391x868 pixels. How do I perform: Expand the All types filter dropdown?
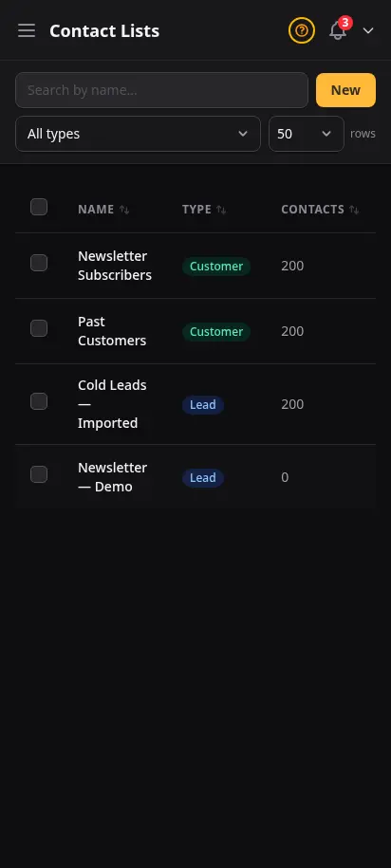(x=138, y=134)
